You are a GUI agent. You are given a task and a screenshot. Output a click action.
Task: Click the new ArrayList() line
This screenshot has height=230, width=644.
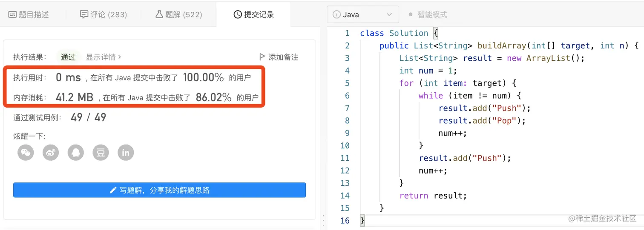click(492, 58)
